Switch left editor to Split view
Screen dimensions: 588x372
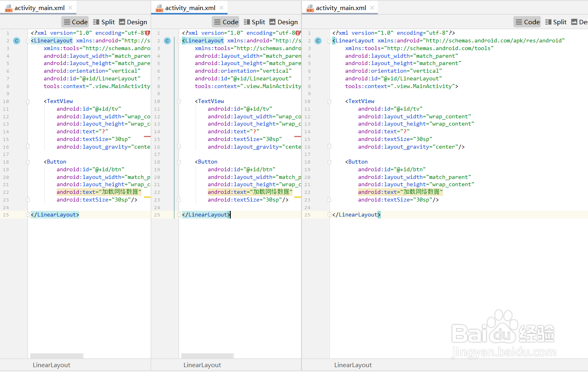tap(104, 22)
